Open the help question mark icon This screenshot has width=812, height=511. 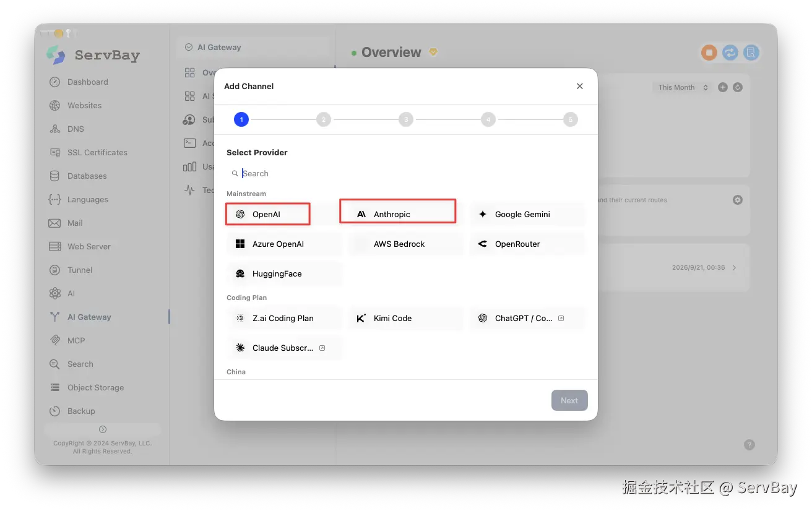pyautogui.click(x=749, y=444)
